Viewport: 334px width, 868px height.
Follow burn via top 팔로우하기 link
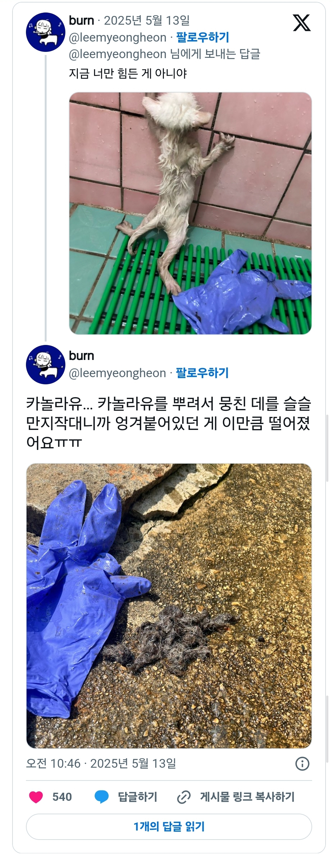202,37
